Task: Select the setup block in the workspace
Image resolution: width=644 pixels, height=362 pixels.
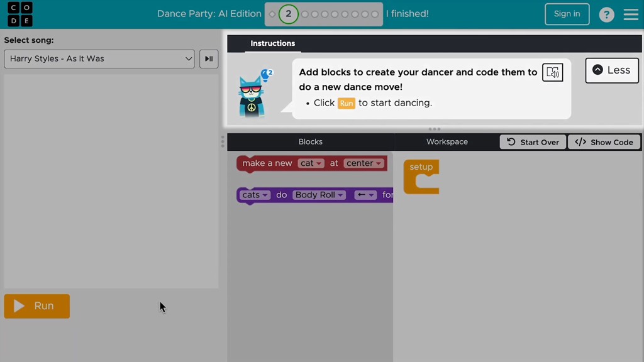Action: (x=420, y=167)
